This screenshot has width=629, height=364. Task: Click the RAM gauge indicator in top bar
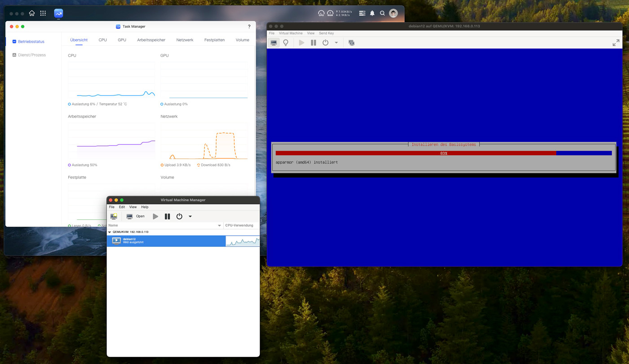[330, 13]
